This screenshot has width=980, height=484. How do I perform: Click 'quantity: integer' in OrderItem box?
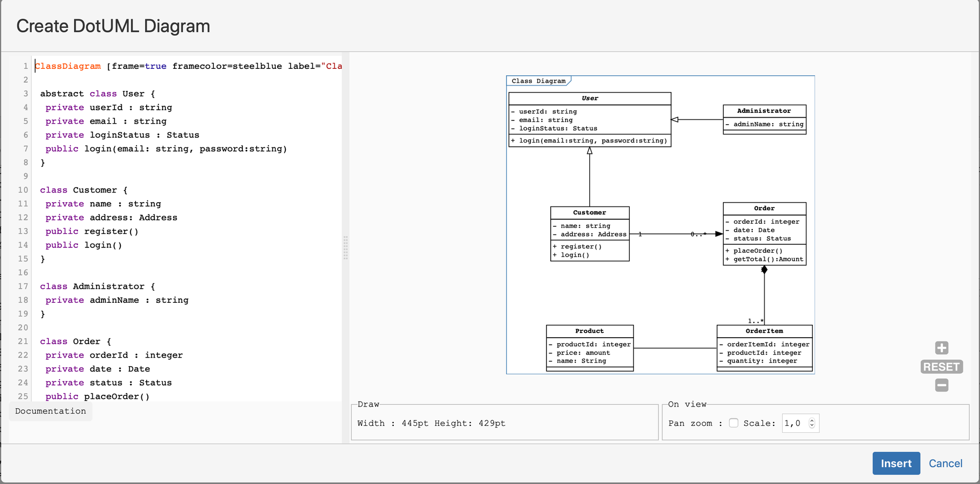click(762, 361)
